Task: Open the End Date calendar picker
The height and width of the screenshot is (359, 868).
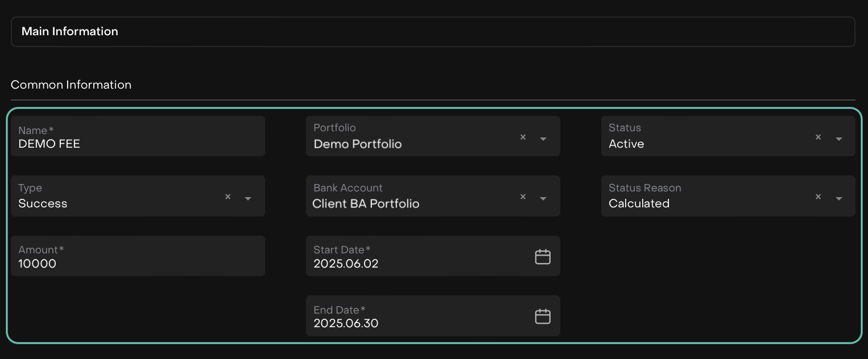Action: click(543, 316)
